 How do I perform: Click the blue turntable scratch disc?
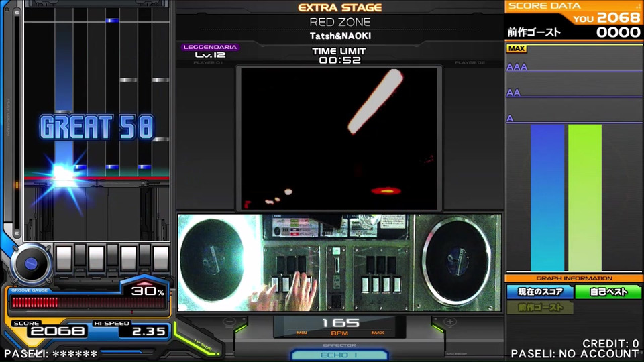pyautogui.click(x=30, y=264)
